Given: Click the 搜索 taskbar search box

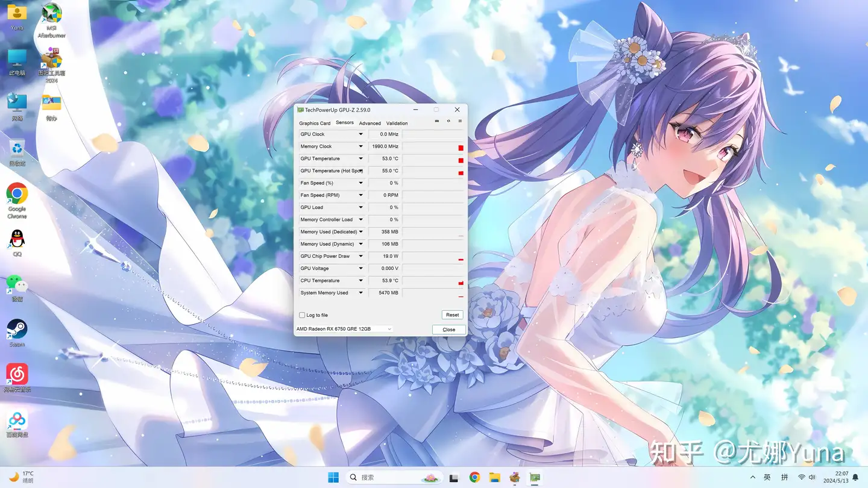Looking at the screenshot, I should click(394, 477).
